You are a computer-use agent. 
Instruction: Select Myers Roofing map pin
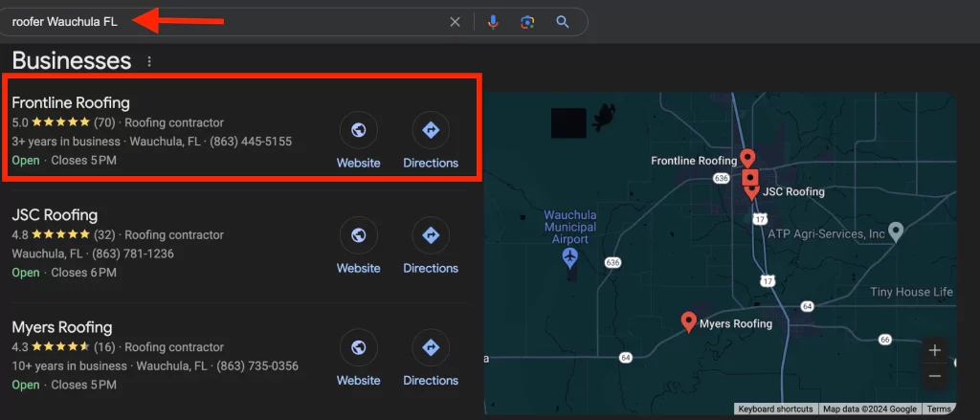click(689, 321)
